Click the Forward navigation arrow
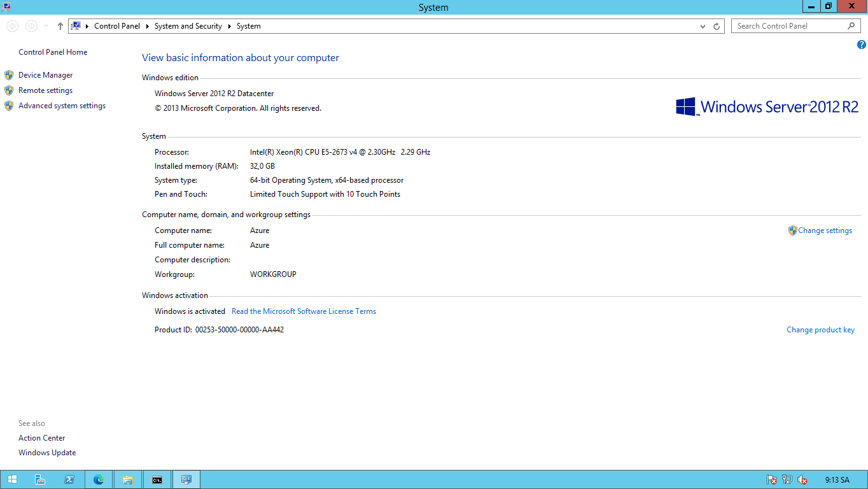Viewport: 868px width, 489px height. point(31,26)
